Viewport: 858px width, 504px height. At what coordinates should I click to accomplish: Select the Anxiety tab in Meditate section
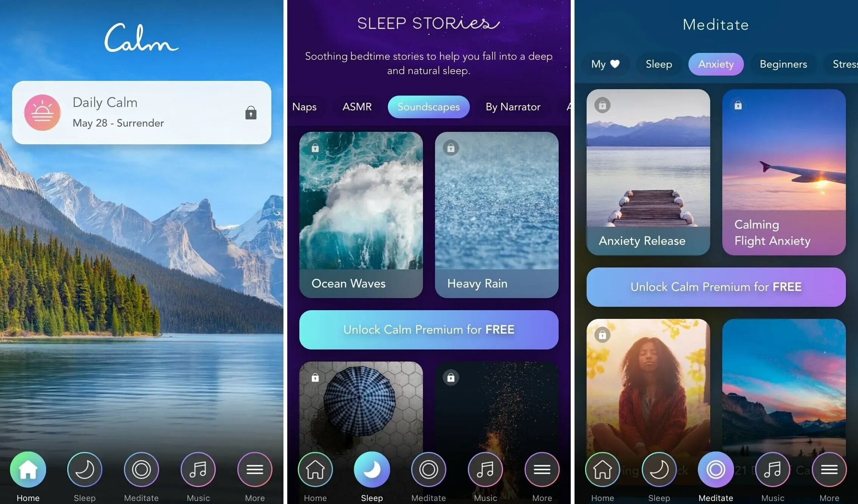pyautogui.click(x=716, y=63)
